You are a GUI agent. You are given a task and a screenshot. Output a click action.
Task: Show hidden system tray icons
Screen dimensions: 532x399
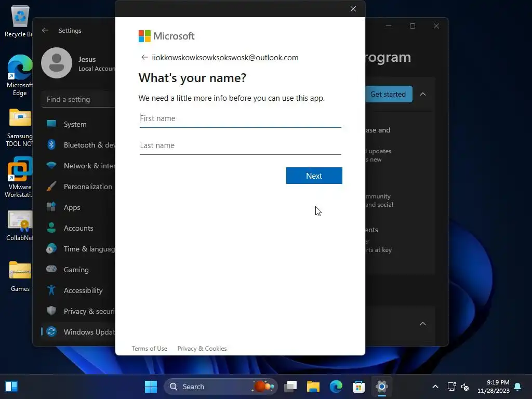435,387
